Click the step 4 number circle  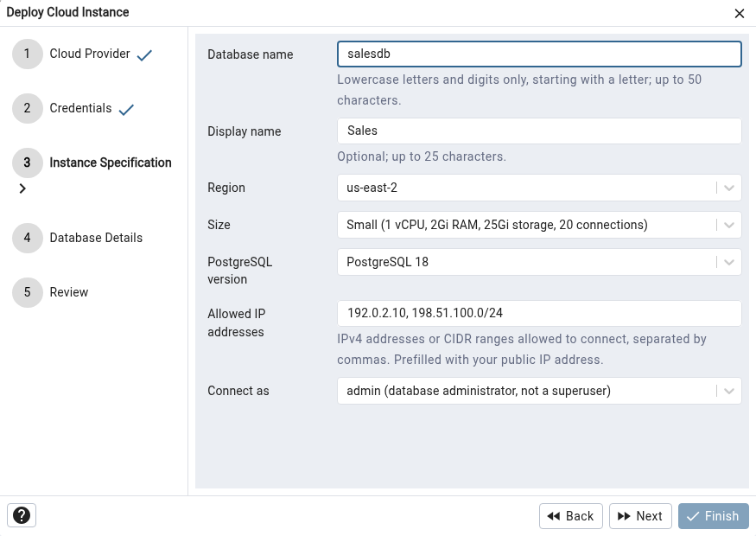pos(28,238)
